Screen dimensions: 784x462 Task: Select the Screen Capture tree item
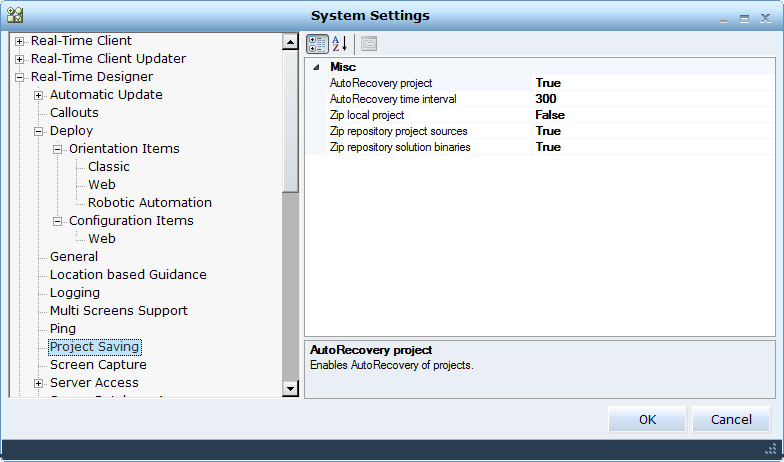98,365
